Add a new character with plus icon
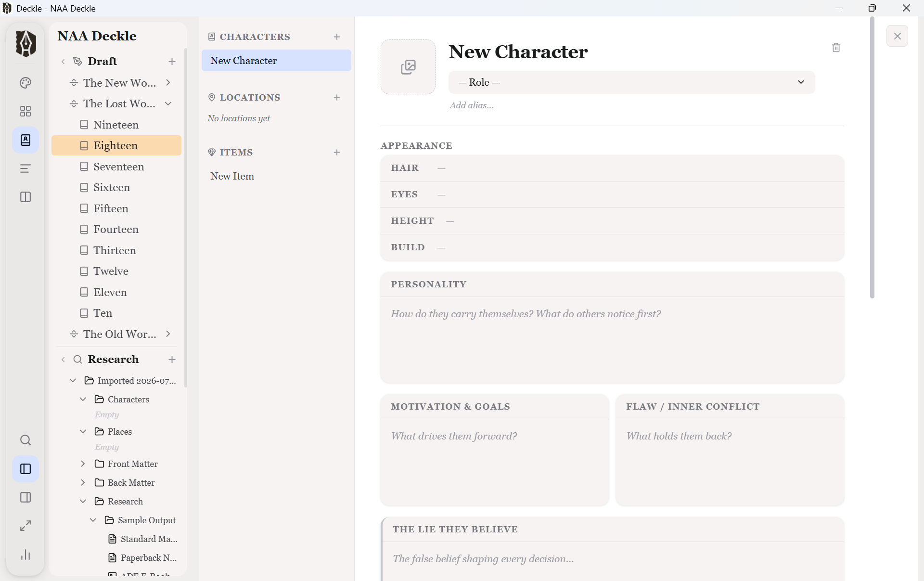The image size is (924, 581). pyautogui.click(x=337, y=37)
